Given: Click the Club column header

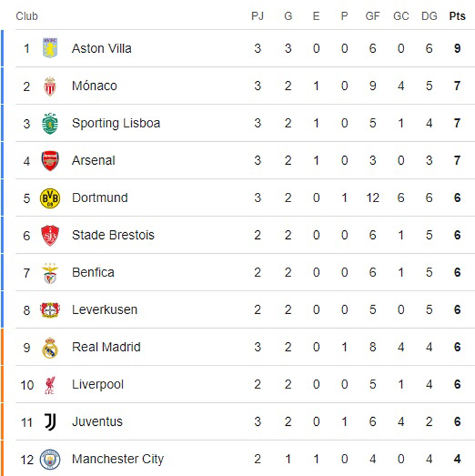Looking at the screenshot, I should [x=27, y=16].
